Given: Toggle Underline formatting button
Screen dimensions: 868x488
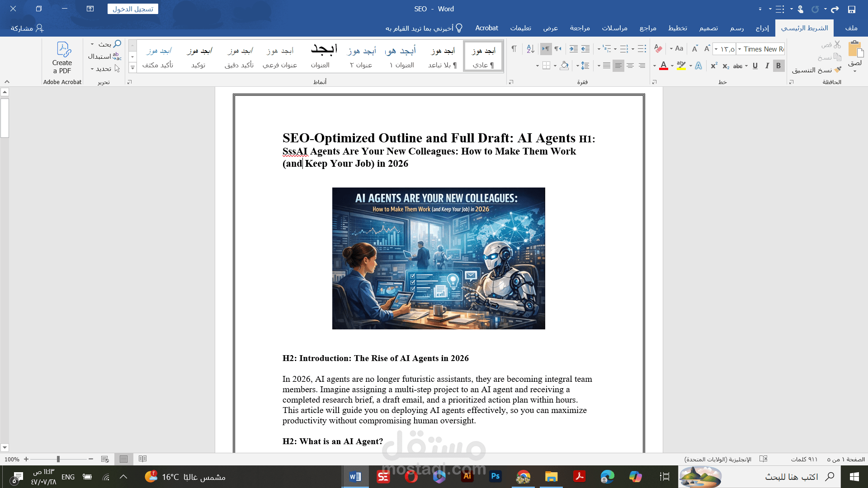Looking at the screenshot, I should pyautogui.click(x=755, y=66).
